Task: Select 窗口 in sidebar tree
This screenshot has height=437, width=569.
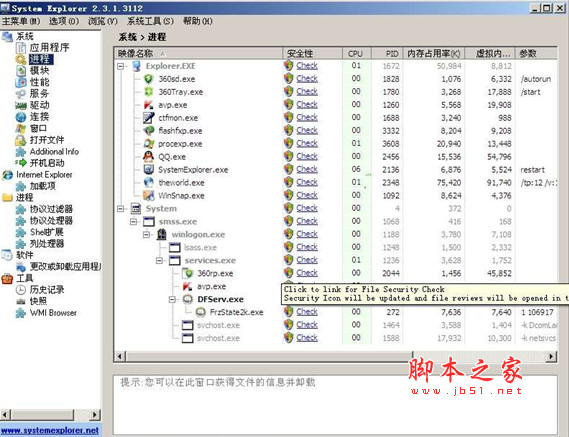Action: point(38,128)
